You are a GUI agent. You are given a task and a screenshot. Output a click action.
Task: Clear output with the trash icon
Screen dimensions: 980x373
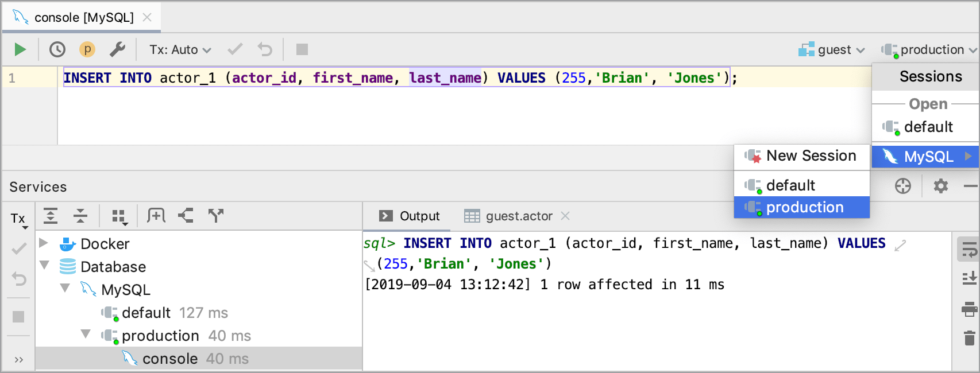pos(970,337)
